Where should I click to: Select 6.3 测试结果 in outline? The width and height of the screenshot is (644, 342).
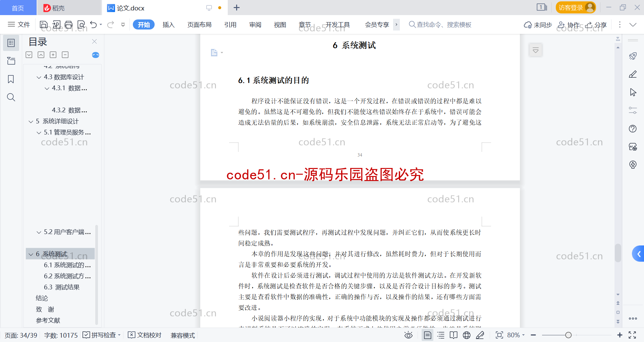(x=62, y=287)
